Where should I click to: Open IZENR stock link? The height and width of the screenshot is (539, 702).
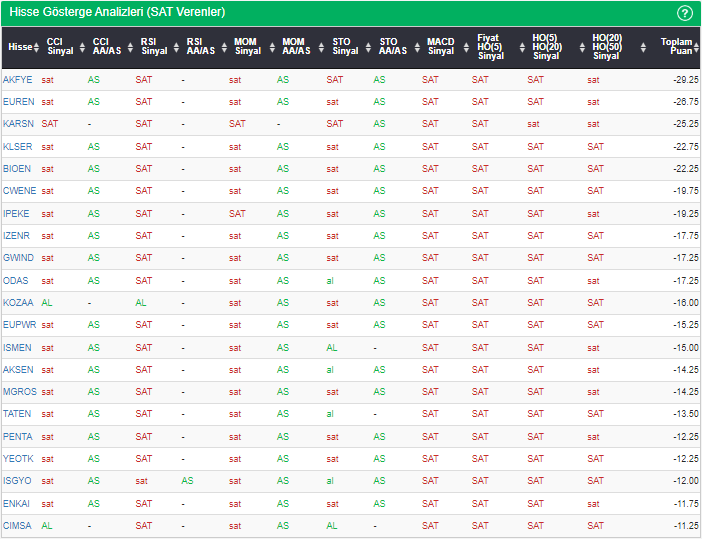coord(17,235)
